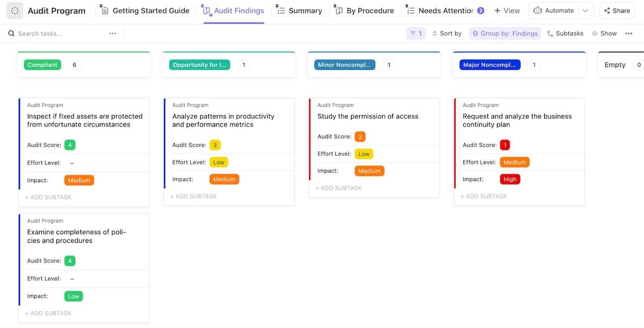Click the Automate robot icon

538,11
